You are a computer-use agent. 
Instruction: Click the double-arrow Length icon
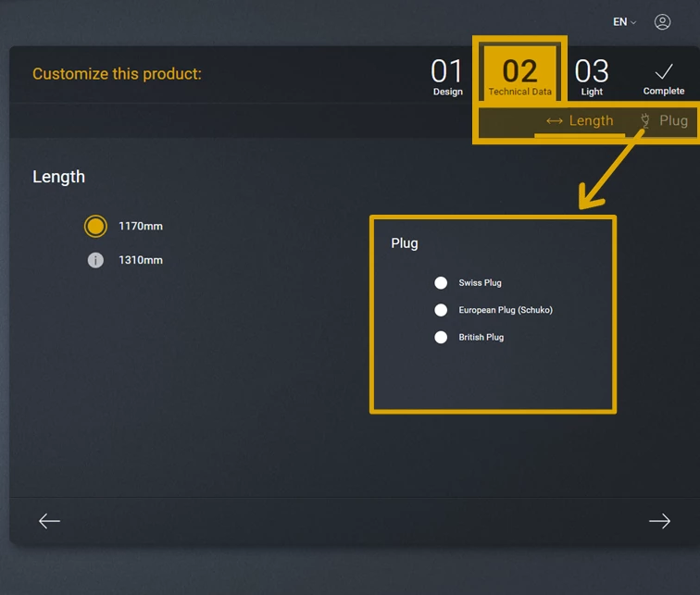click(x=555, y=121)
